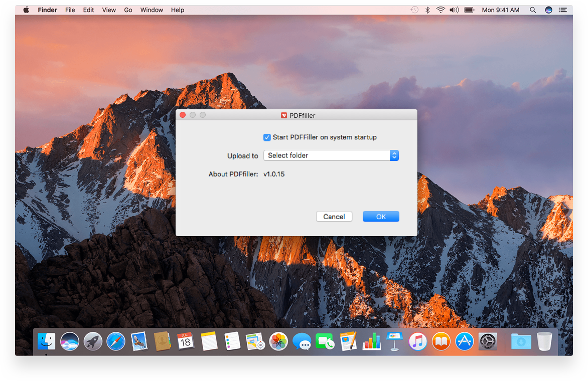Open the Apple menu

point(26,10)
